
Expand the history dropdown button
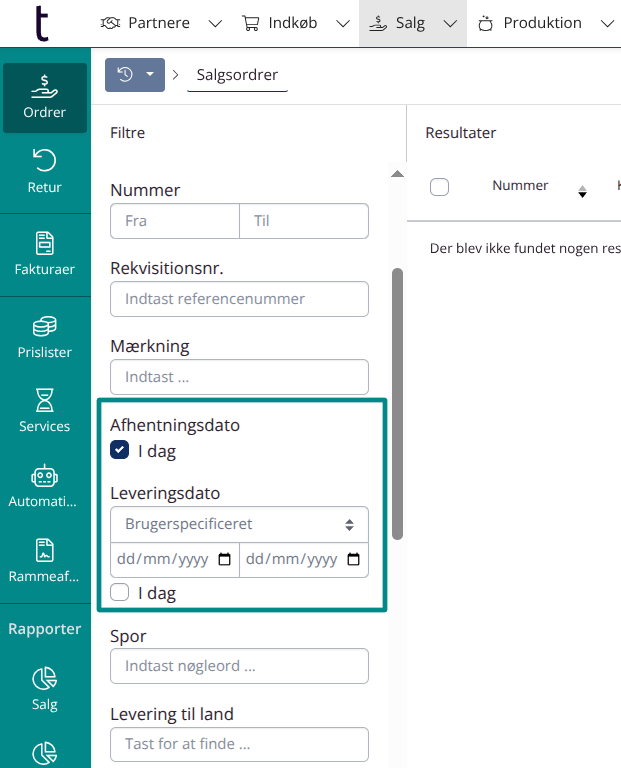[135, 75]
